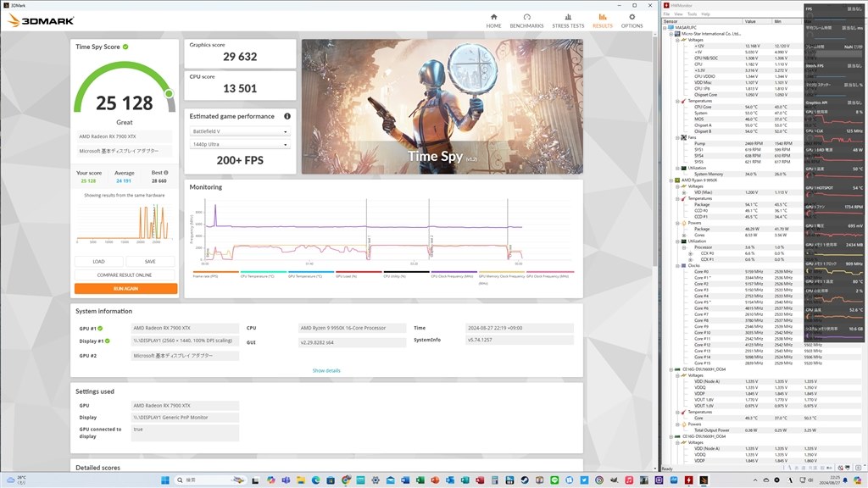Open OPTIONS via the gear icon
Image resolution: width=868 pixels, height=488 pixels.
click(632, 16)
